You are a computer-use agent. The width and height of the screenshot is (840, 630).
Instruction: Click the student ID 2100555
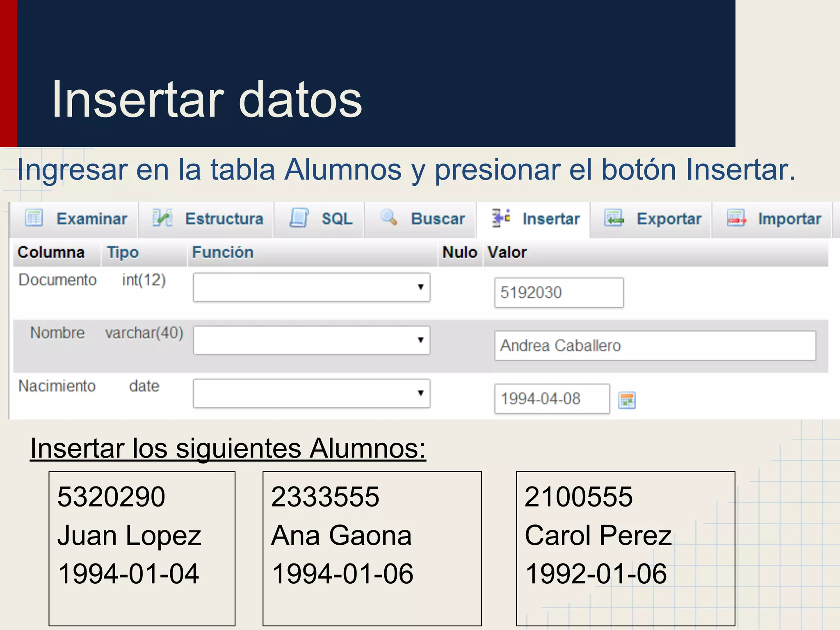579,497
